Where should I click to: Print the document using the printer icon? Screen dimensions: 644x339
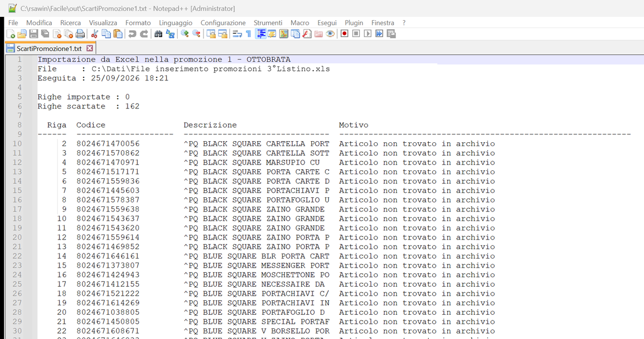(80, 34)
